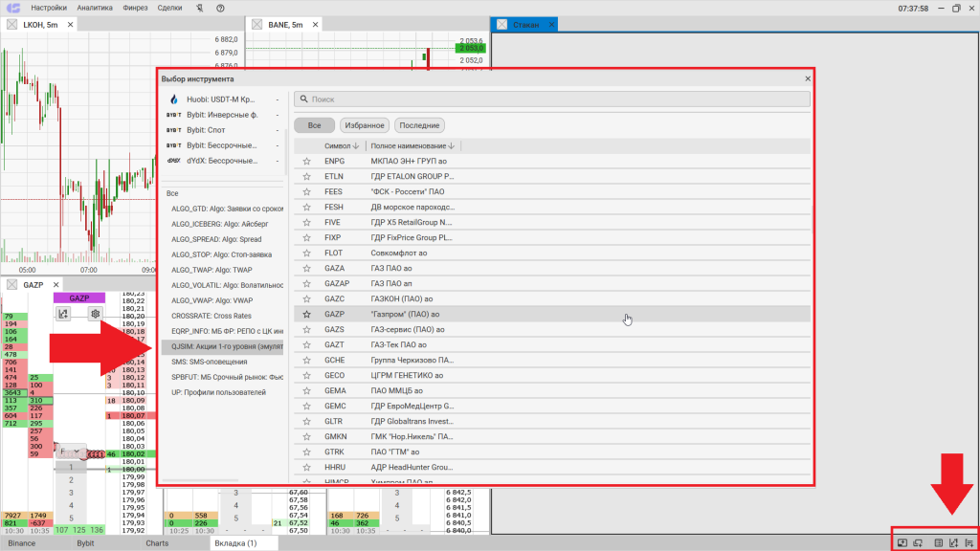Select the purple GAZP ticker label

[78, 298]
